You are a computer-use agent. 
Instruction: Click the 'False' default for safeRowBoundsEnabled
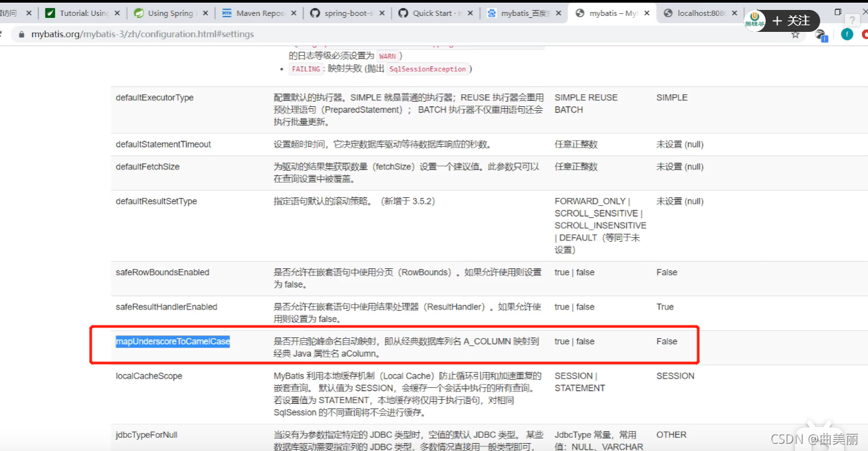(667, 272)
